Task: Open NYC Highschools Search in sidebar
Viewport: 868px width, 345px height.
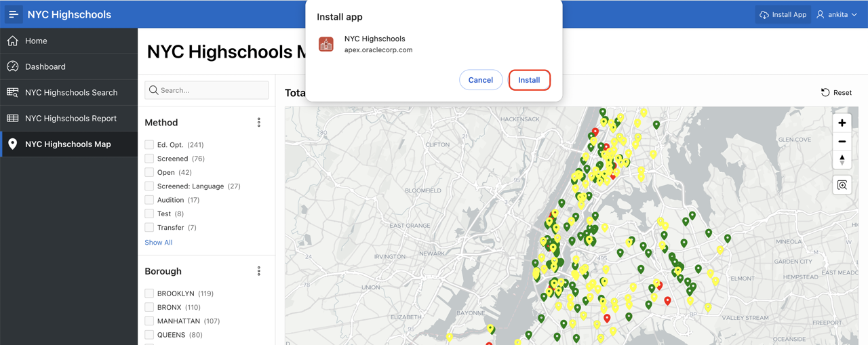Action: pyautogui.click(x=71, y=92)
